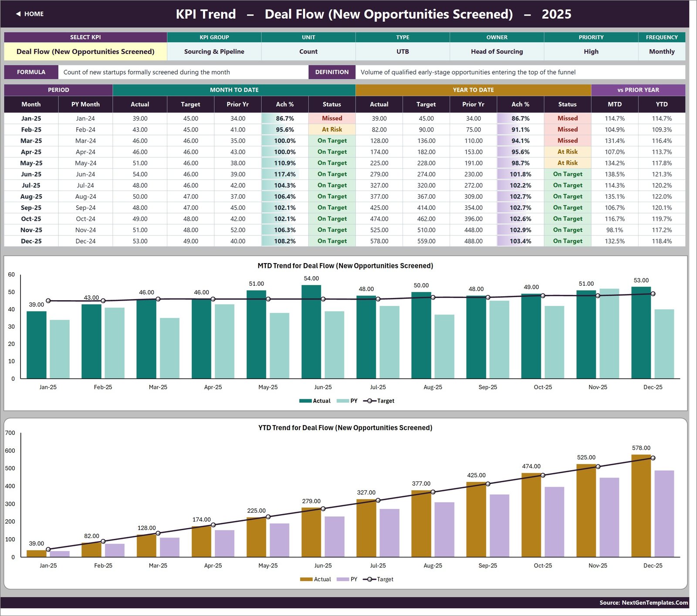Viewport: 697px width, 616px height.
Task: Click the Dec-25 target marker in YTD chart
Action: (x=653, y=458)
